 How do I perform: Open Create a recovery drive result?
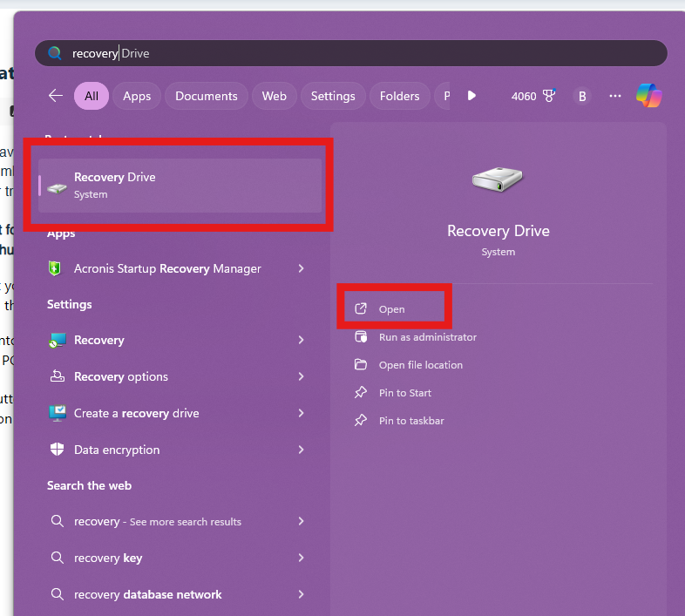click(x=136, y=413)
